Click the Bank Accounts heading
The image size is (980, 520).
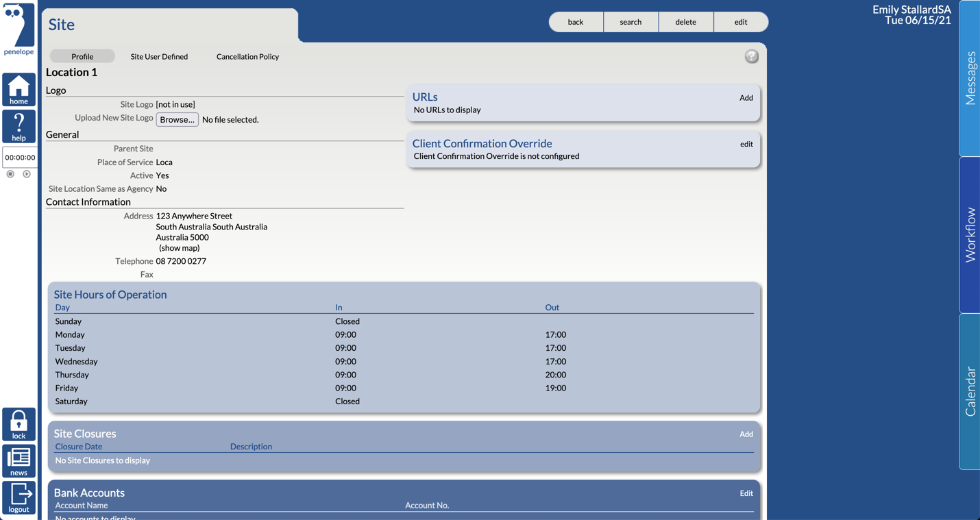coord(89,493)
